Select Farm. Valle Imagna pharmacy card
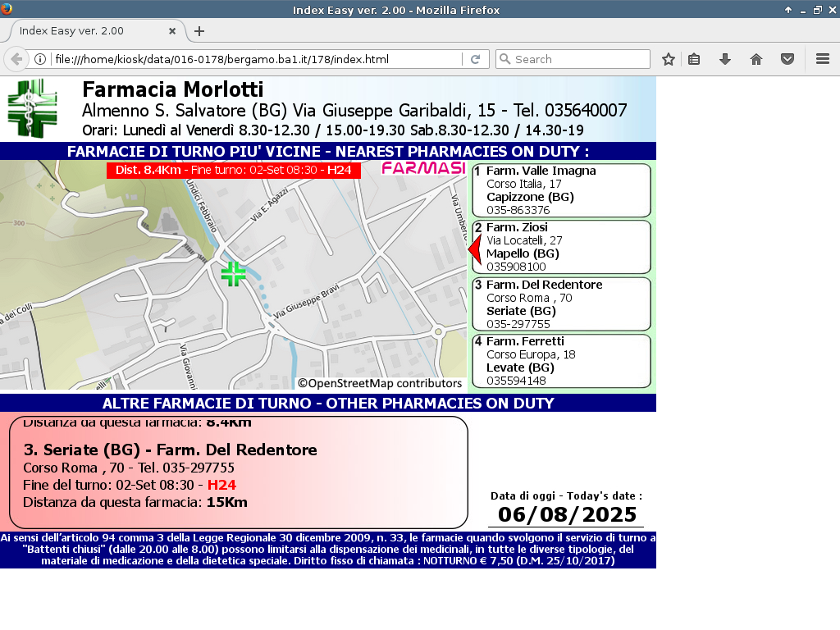The width and height of the screenshot is (840, 630). 561,190
